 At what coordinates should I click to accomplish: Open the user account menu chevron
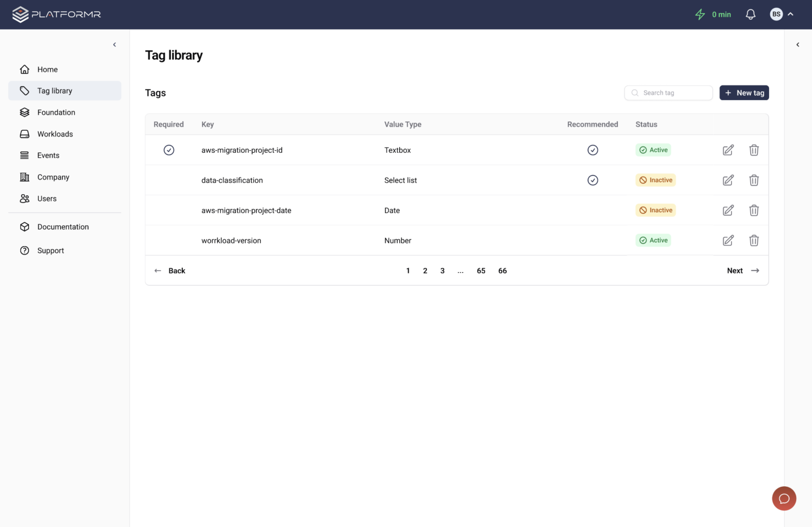pos(790,14)
